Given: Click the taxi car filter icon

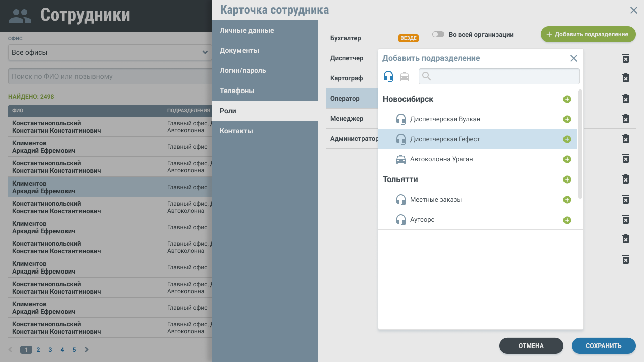Looking at the screenshot, I should [x=405, y=76].
